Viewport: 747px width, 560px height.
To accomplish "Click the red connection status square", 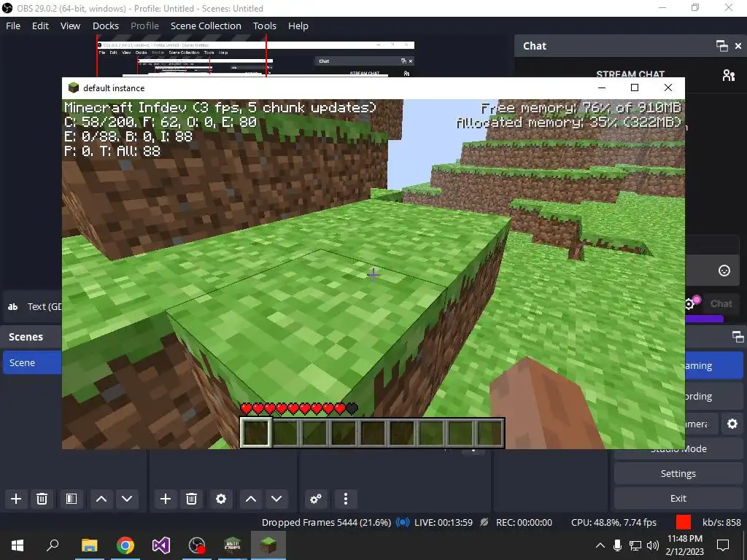I will tap(683, 522).
